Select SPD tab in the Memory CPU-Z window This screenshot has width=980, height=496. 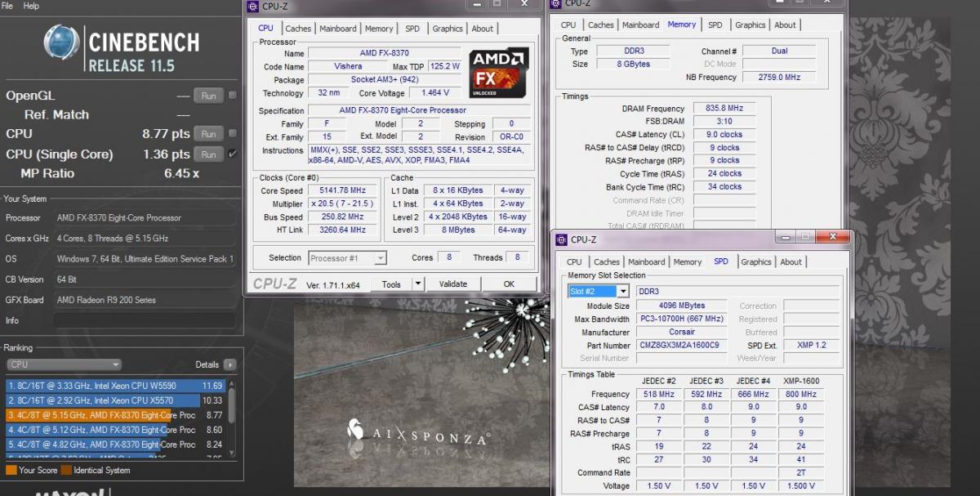point(715,25)
